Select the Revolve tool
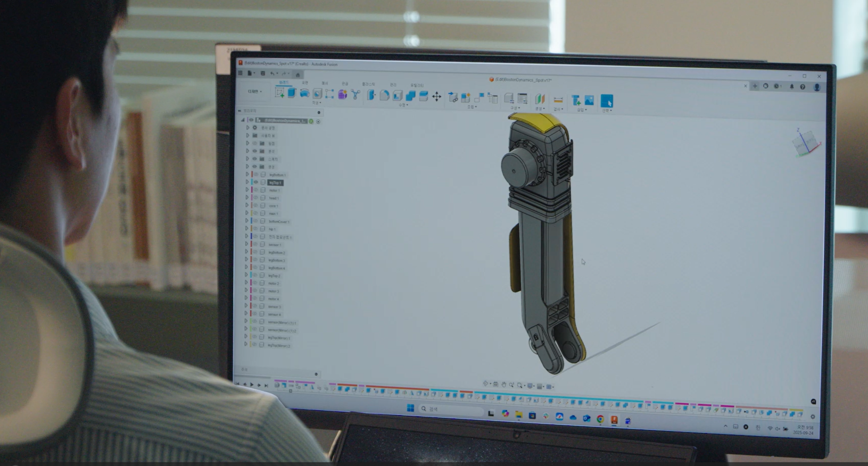Screen dimensions: 868x466 [x=304, y=94]
